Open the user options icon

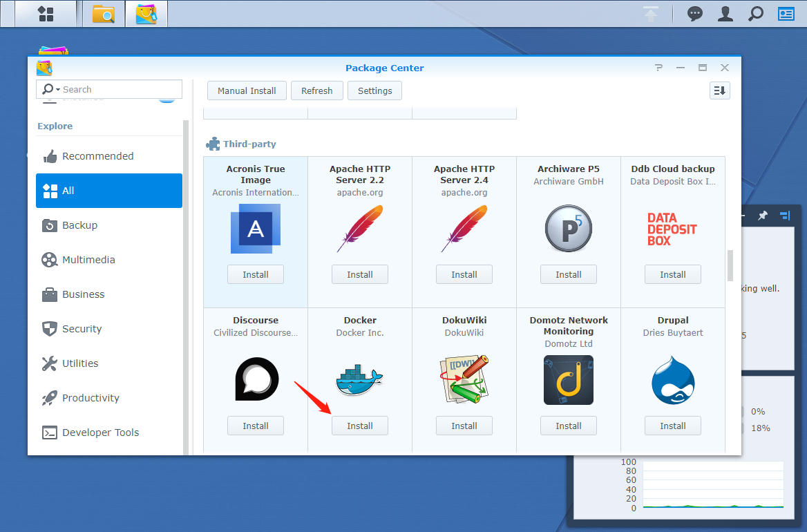point(725,14)
